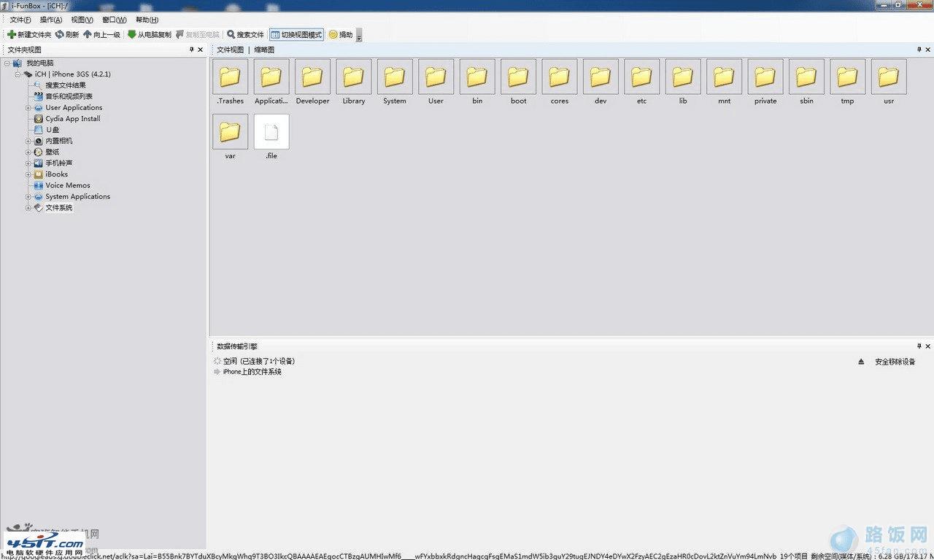Select Cydia App Install in the tree
This screenshot has height=560, width=934.
pos(73,119)
